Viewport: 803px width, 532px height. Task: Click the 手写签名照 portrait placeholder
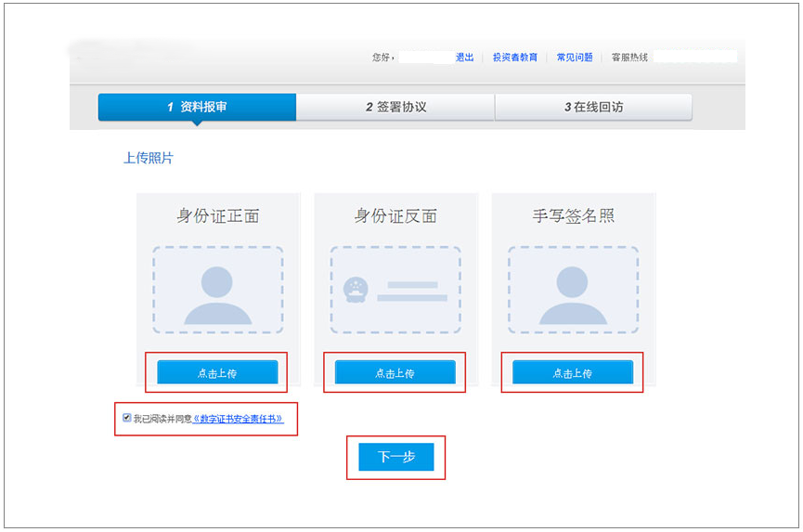pos(573,290)
